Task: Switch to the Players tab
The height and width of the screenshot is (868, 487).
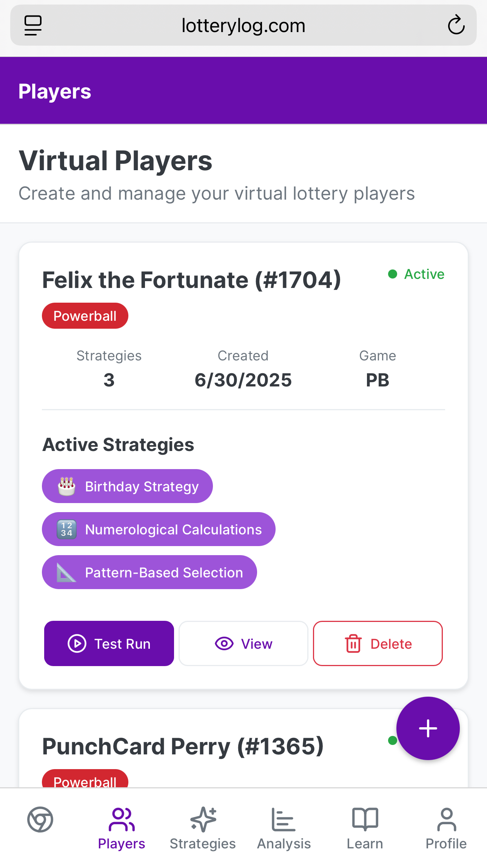Action: pyautogui.click(x=122, y=828)
